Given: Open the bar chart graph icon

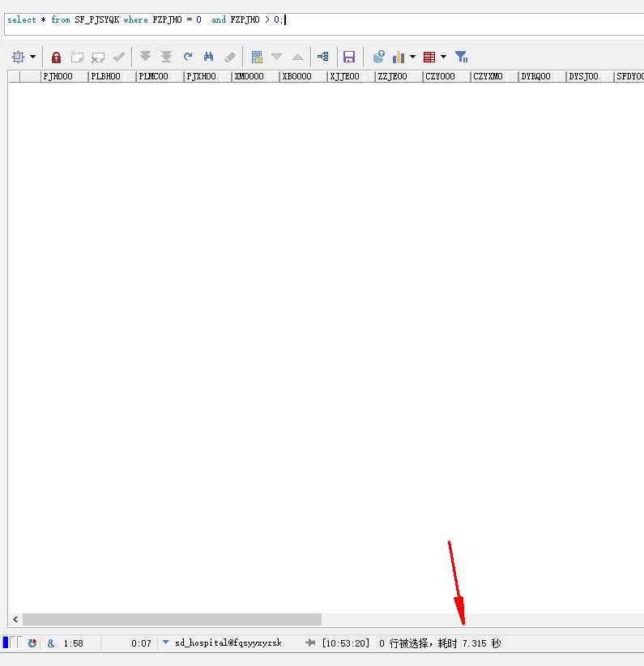Looking at the screenshot, I should tap(399, 57).
